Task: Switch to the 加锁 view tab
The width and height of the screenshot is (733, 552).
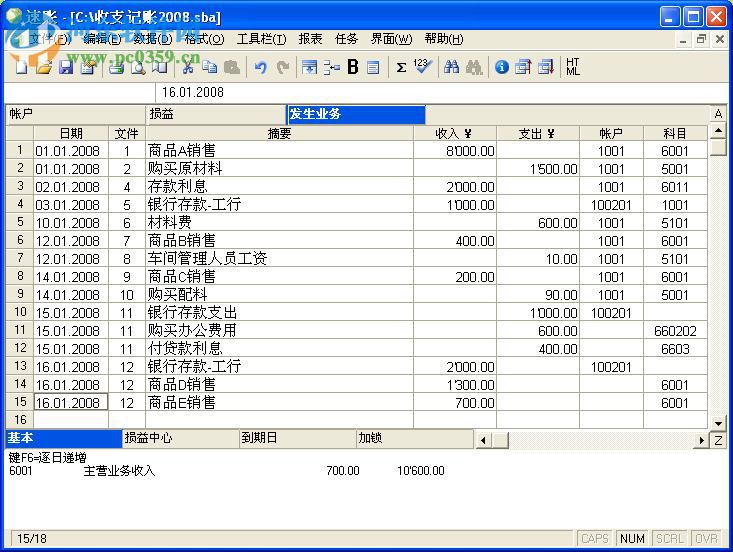Action: coord(415,438)
